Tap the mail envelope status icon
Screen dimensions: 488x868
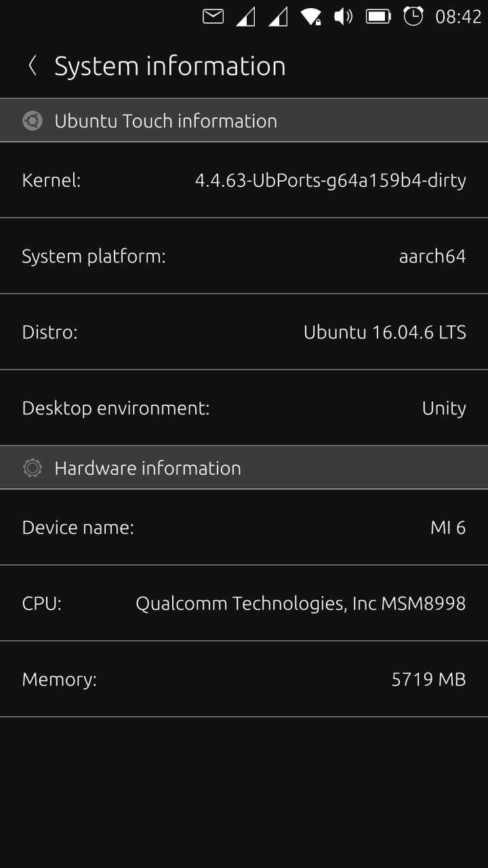click(x=213, y=16)
